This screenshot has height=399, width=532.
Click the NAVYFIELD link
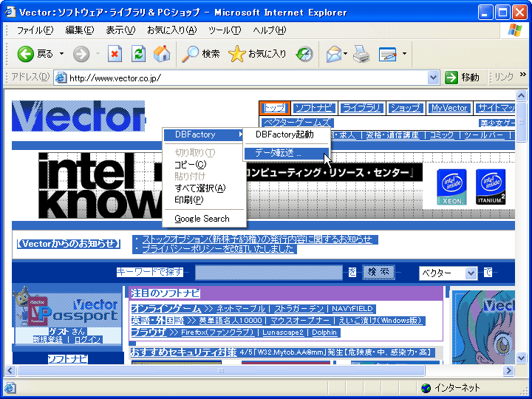352,309
